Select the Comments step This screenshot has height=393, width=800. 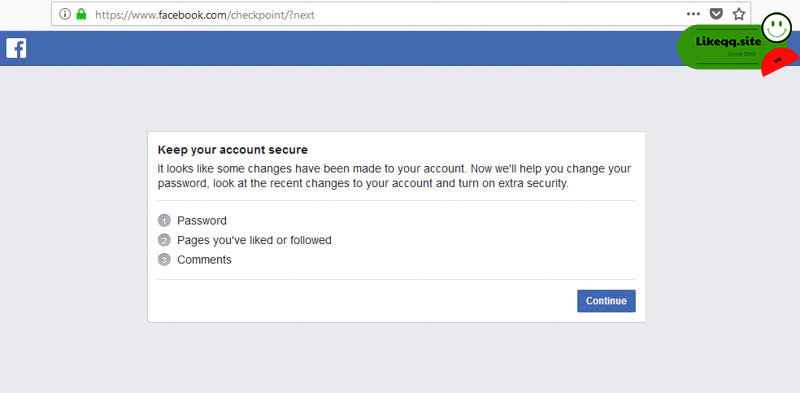[204, 260]
